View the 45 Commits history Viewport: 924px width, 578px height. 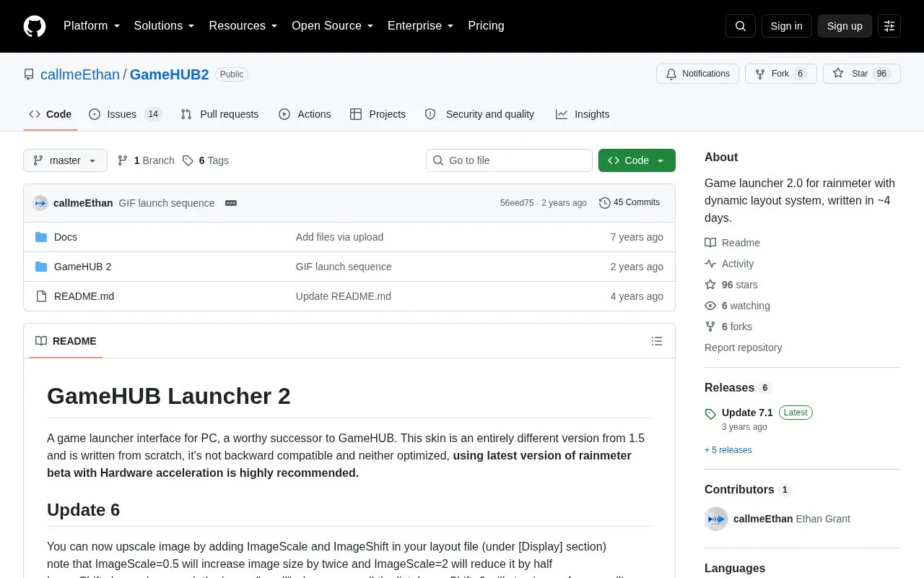click(629, 202)
